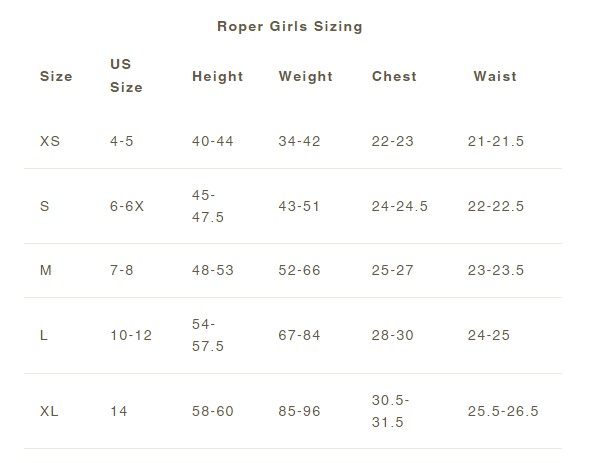The width and height of the screenshot is (596, 463).
Task: Click the 24-24.5 chest value
Action: tap(399, 206)
